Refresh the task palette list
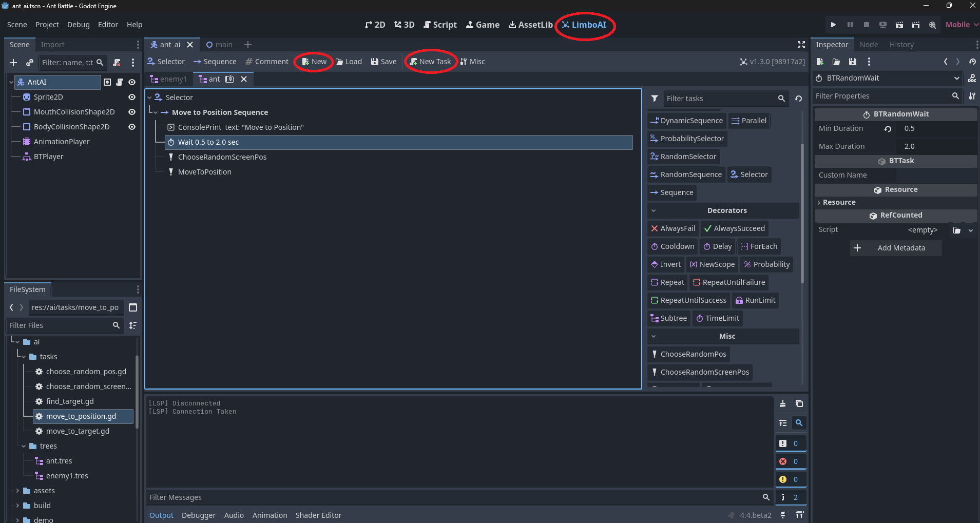The image size is (980, 523). [798, 99]
